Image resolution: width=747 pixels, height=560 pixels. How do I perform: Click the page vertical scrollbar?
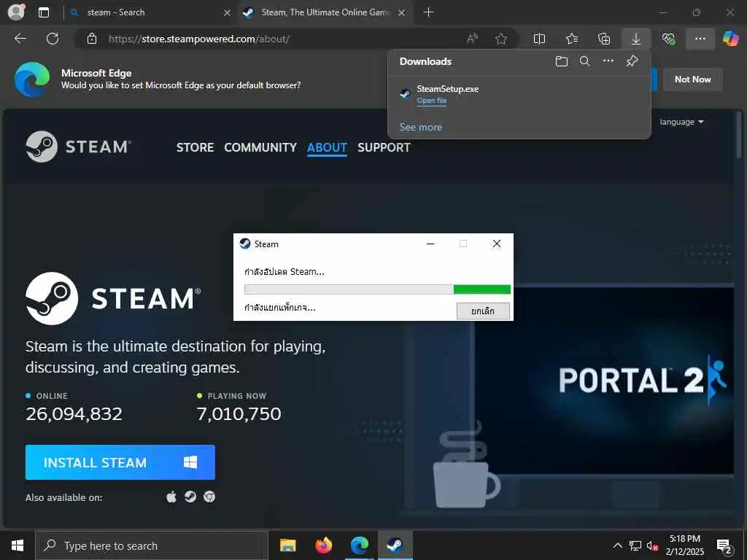[738, 134]
